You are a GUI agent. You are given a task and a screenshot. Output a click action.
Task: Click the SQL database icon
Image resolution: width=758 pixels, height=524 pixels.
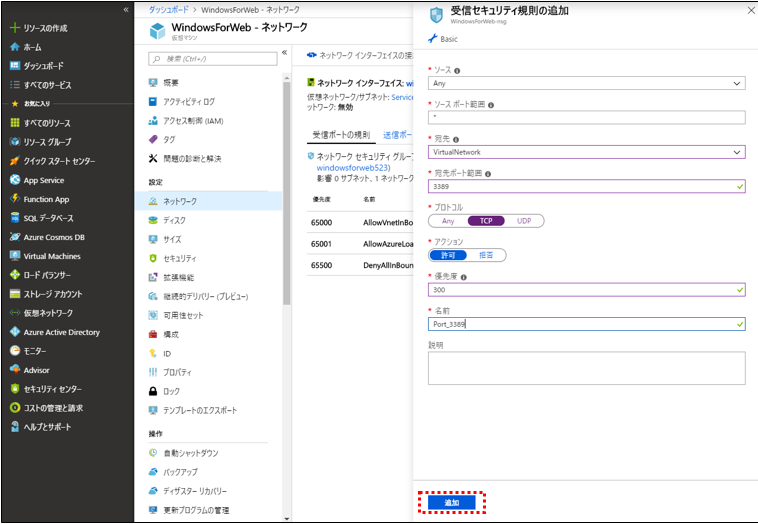[15, 218]
